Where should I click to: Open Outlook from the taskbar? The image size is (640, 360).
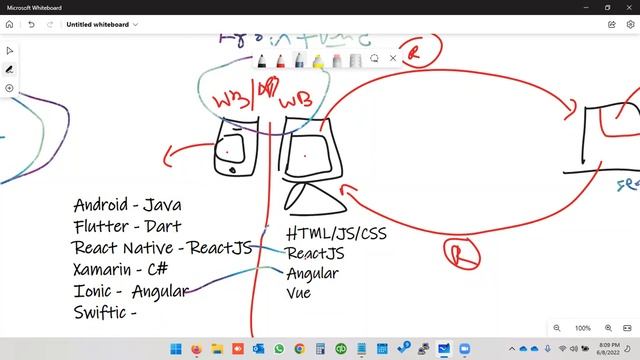(258, 349)
